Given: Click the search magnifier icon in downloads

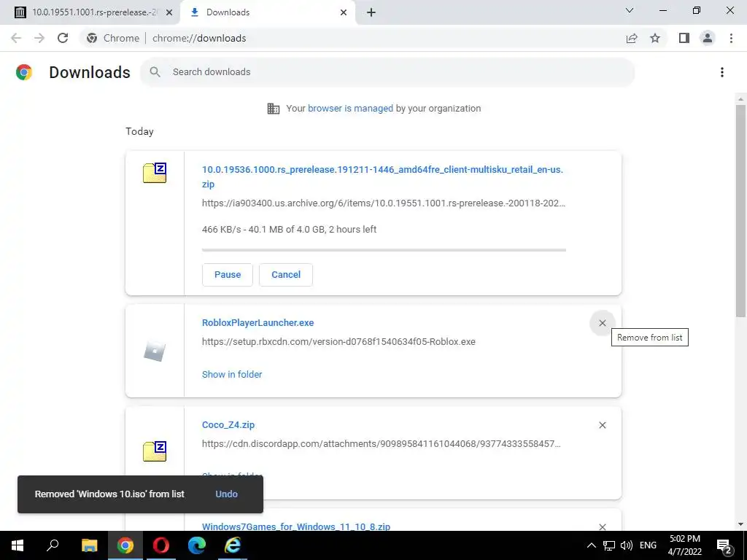Looking at the screenshot, I should [x=155, y=72].
